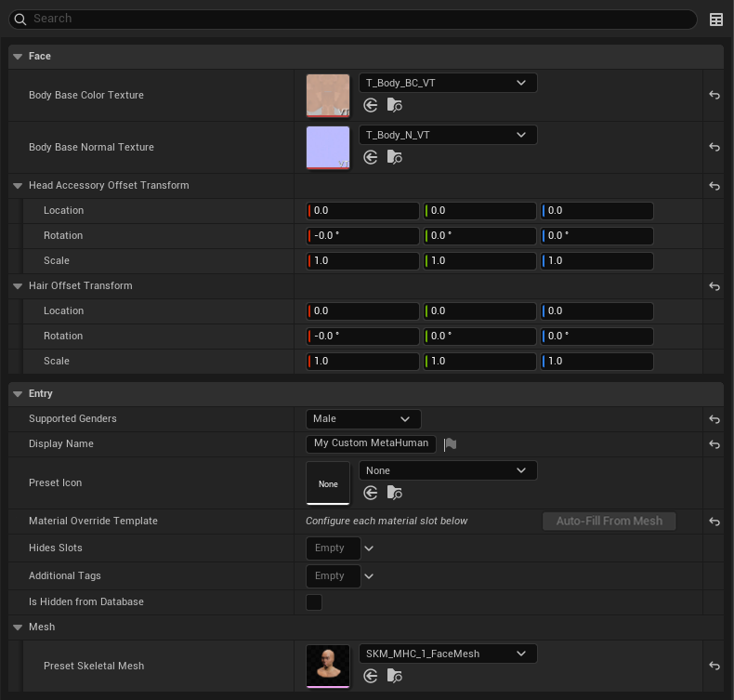Open the Preset Icon None asset dropdown
Viewport: 734px width, 700px height.
pyautogui.click(x=448, y=470)
